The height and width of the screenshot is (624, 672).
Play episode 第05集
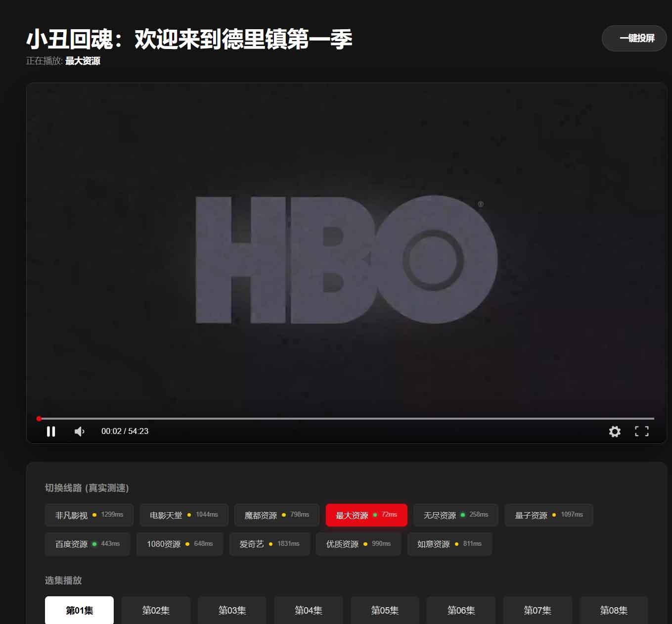click(385, 611)
